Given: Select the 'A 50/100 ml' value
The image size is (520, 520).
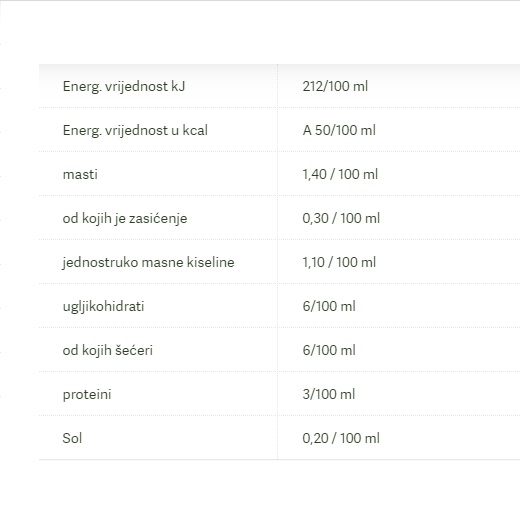Looking at the screenshot, I should (339, 130).
